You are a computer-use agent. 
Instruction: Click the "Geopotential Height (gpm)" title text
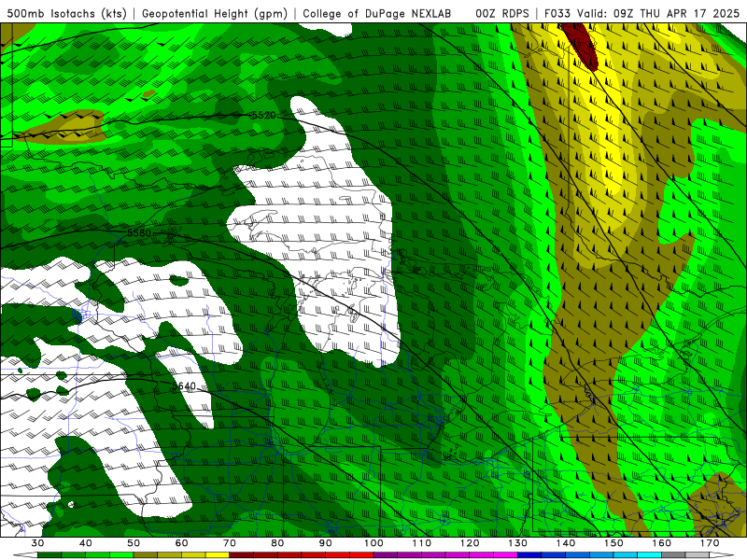coord(215,13)
